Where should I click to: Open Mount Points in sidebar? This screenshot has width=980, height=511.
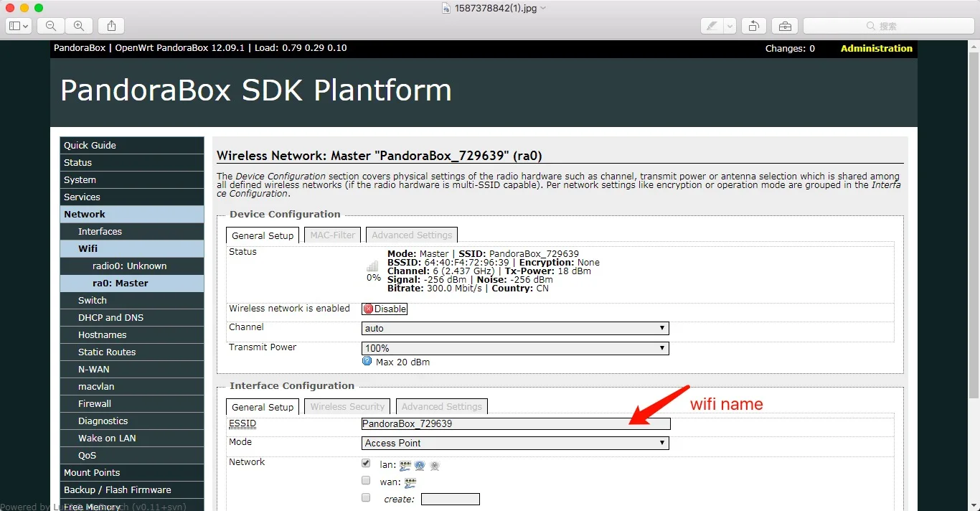click(x=132, y=472)
